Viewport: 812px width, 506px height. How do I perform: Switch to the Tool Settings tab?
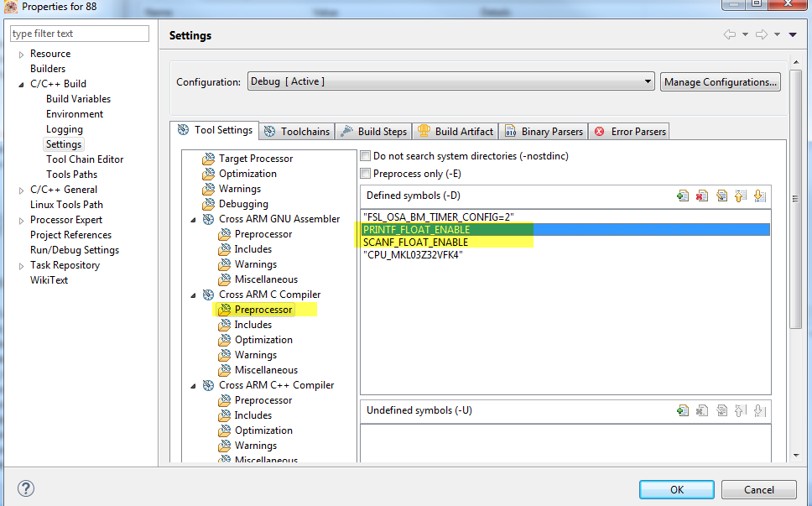click(215, 130)
